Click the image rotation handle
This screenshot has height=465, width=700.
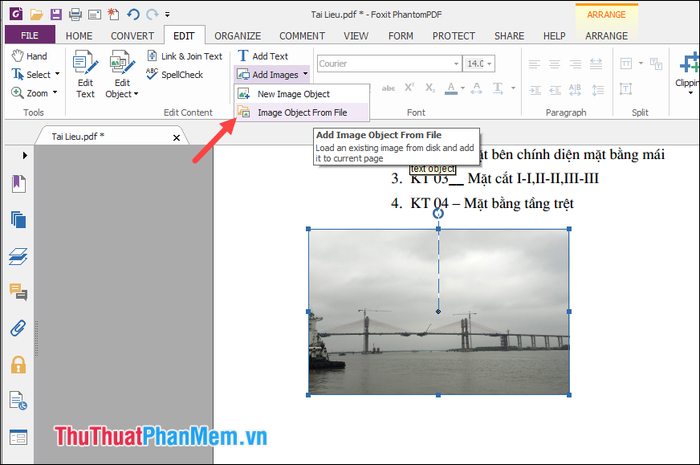(x=438, y=214)
